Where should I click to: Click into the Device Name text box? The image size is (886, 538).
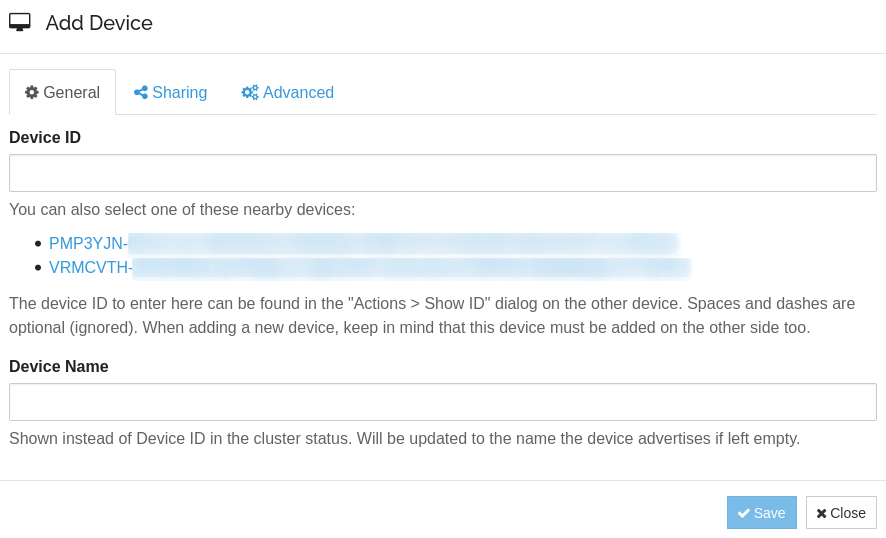442,402
